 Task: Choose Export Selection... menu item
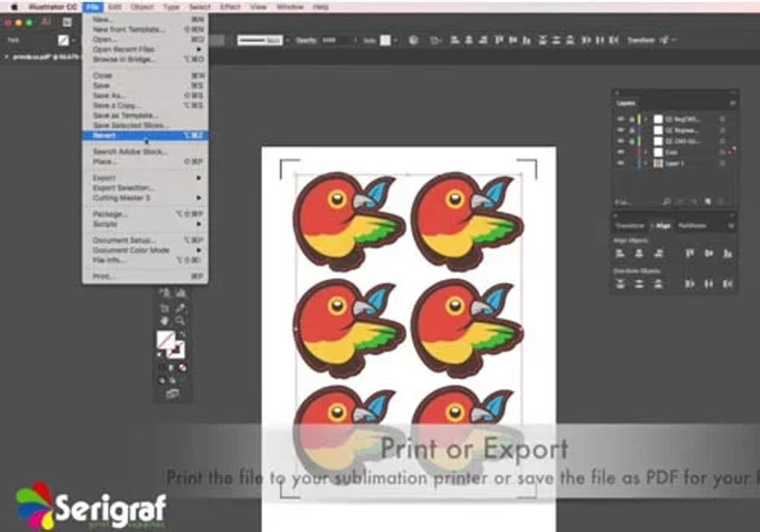(145, 187)
